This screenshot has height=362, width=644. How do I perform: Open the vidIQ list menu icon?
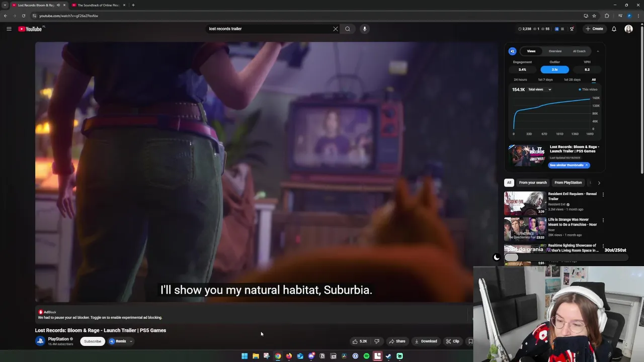pyautogui.click(x=562, y=29)
